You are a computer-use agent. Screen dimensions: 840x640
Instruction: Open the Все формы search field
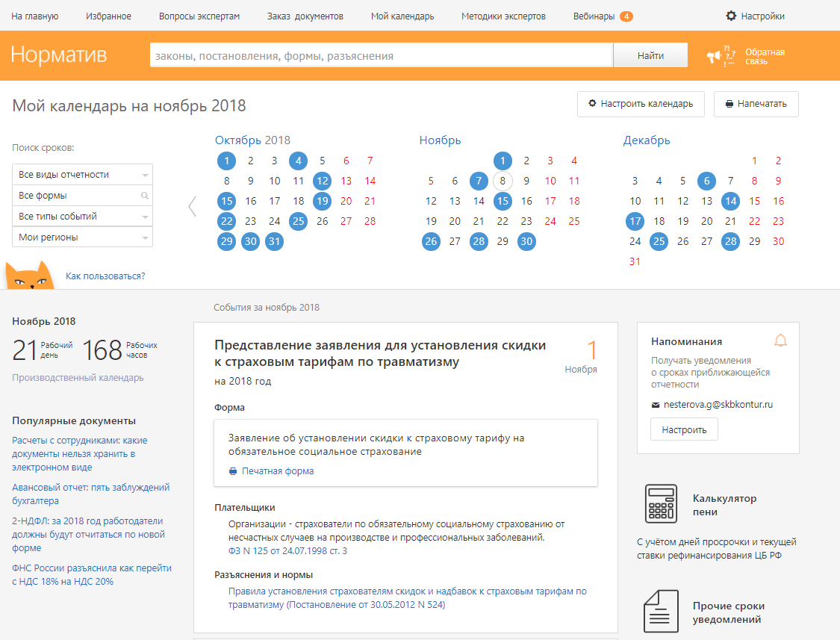(82, 196)
